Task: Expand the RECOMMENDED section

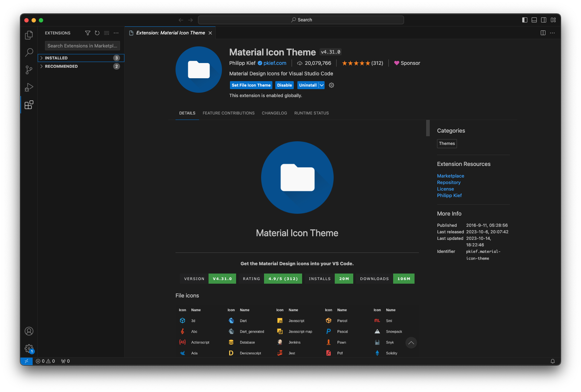Action: coord(81,66)
